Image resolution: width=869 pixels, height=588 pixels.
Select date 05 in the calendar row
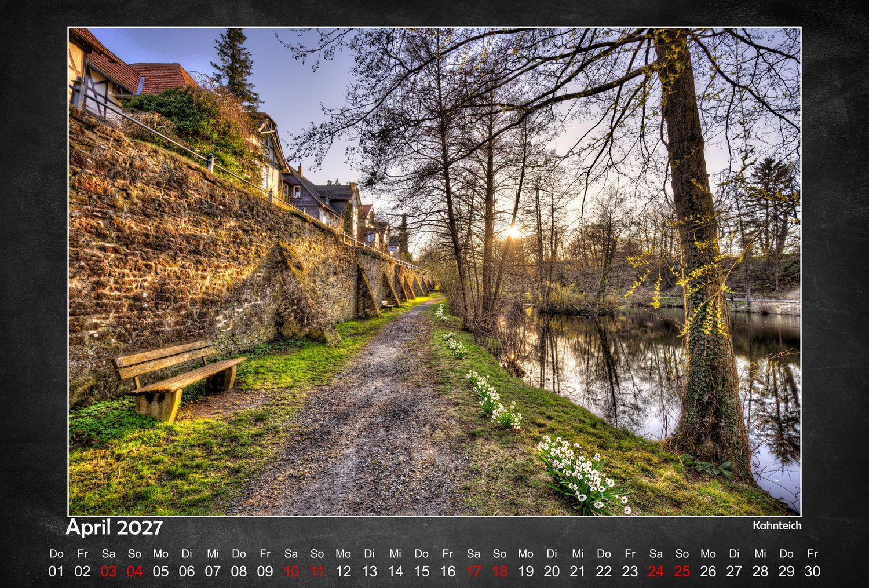pos(160,571)
